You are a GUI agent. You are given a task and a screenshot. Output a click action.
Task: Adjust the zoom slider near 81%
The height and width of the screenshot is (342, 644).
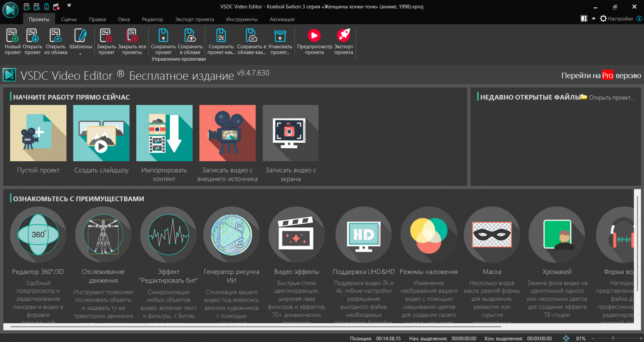pyautogui.click(x=613, y=338)
